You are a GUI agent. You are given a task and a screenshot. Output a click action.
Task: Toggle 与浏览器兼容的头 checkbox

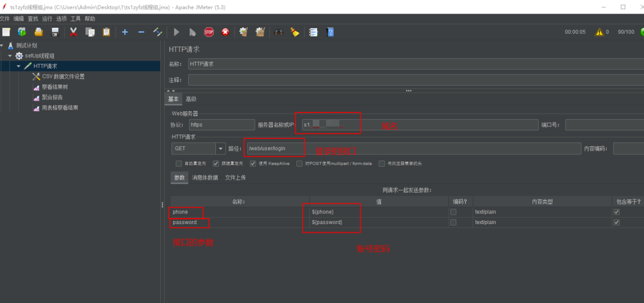pos(382,164)
